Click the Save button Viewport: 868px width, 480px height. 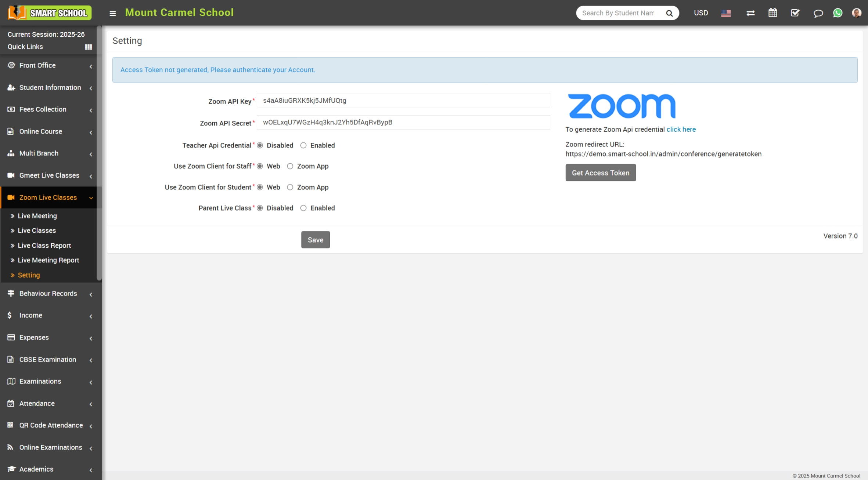coord(316,240)
